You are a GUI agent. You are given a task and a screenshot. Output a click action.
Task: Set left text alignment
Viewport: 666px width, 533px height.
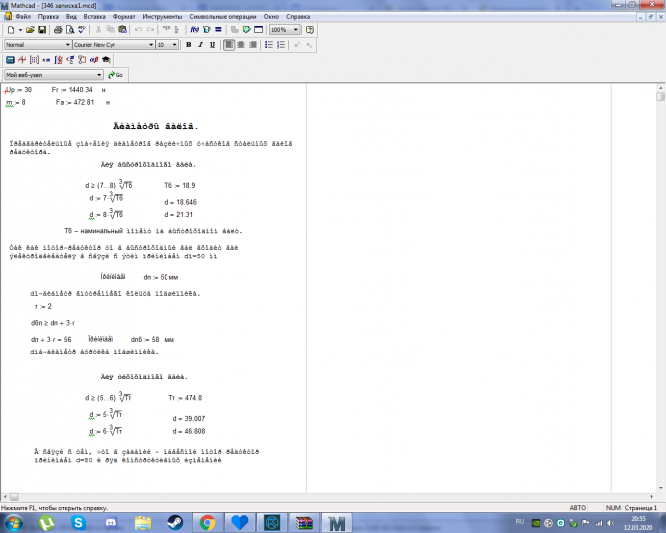click(229, 45)
